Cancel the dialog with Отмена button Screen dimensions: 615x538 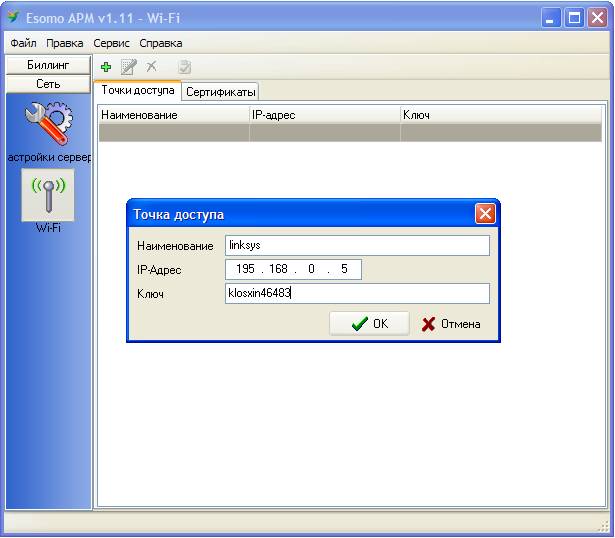pyautogui.click(x=451, y=324)
